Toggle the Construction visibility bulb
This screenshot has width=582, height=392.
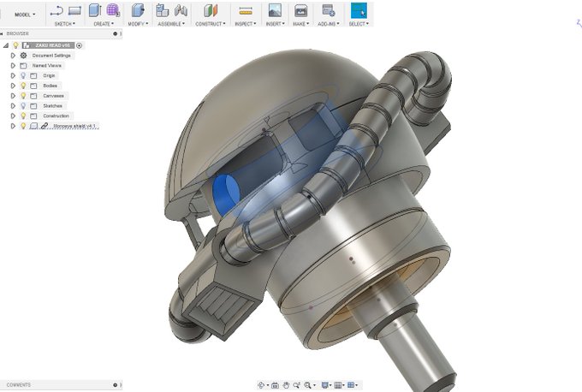tap(23, 116)
